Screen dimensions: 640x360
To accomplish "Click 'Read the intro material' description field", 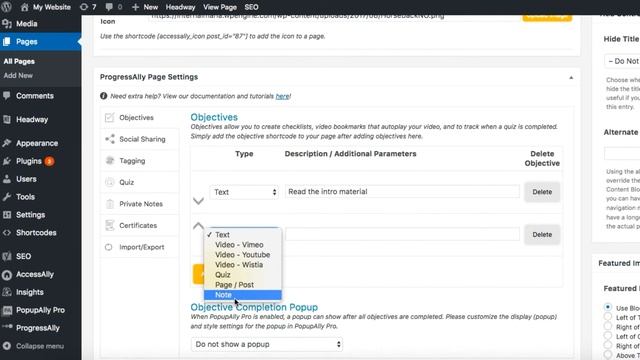I will coord(402,191).
